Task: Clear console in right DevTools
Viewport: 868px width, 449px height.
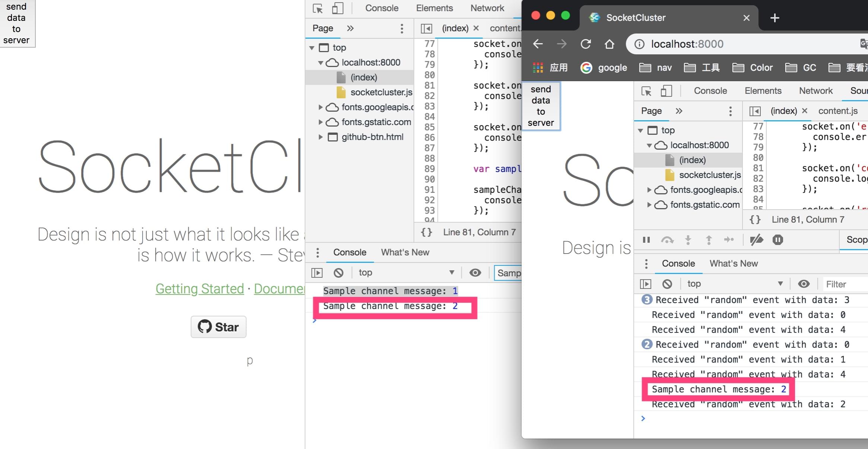Action: 667,284
